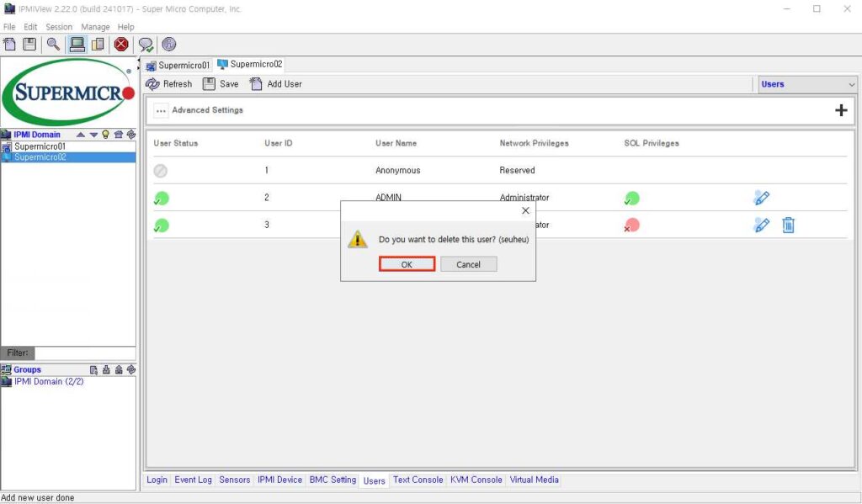Click the red SOL privilege icon for user 3

coord(631,225)
